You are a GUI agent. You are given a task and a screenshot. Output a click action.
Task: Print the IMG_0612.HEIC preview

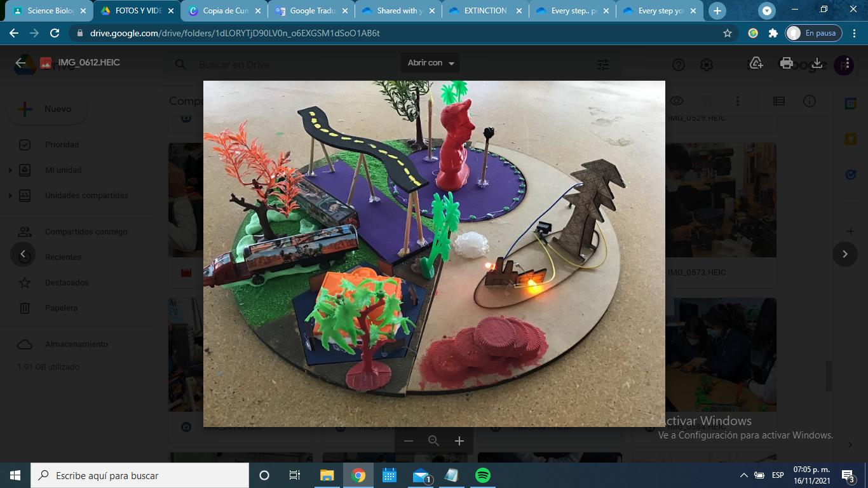pyautogui.click(x=787, y=63)
